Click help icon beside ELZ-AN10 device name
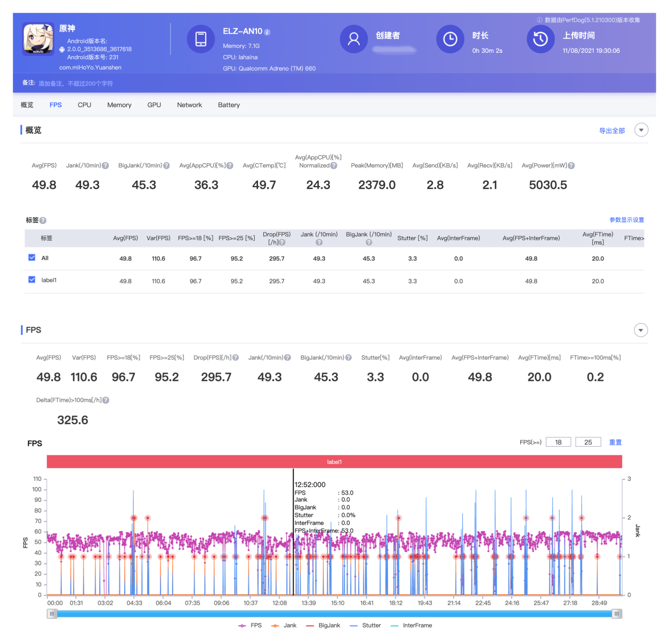This screenshot has width=669, height=644. 268,32
